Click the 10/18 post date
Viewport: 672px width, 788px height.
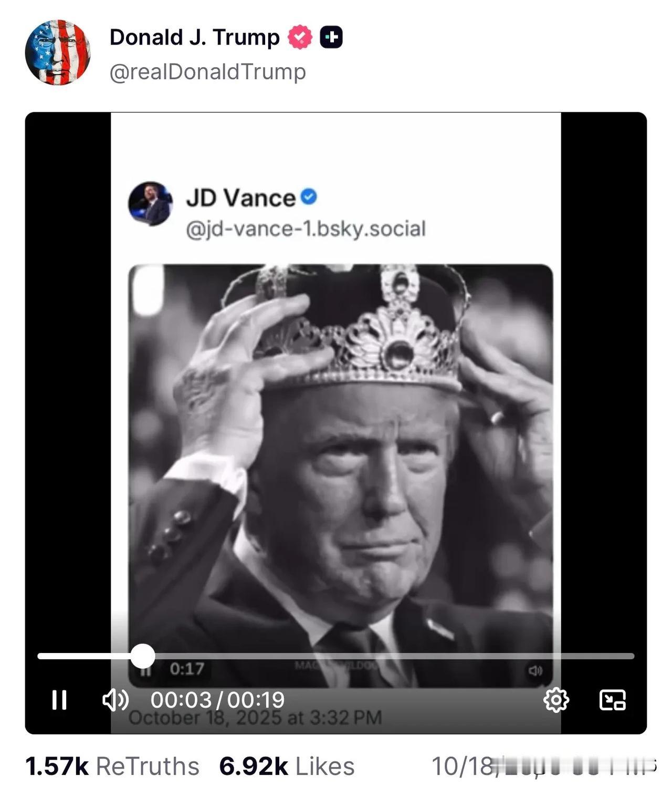tap(462, 766)
